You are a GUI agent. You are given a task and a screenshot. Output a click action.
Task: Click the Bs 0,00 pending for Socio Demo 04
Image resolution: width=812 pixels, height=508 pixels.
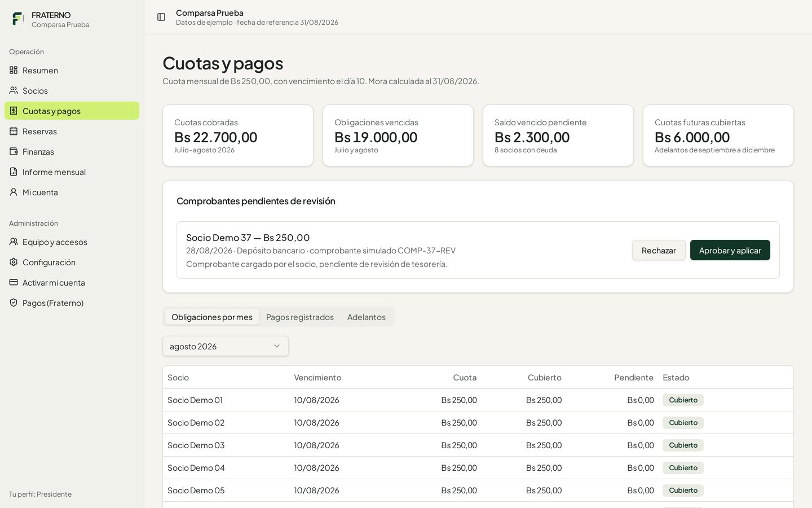641,467
